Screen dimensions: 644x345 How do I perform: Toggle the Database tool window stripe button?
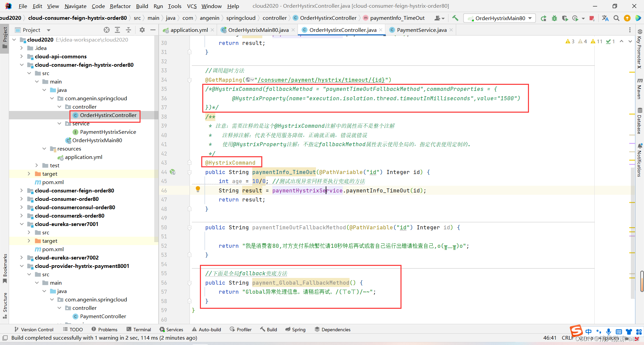[x=640, y=121]
